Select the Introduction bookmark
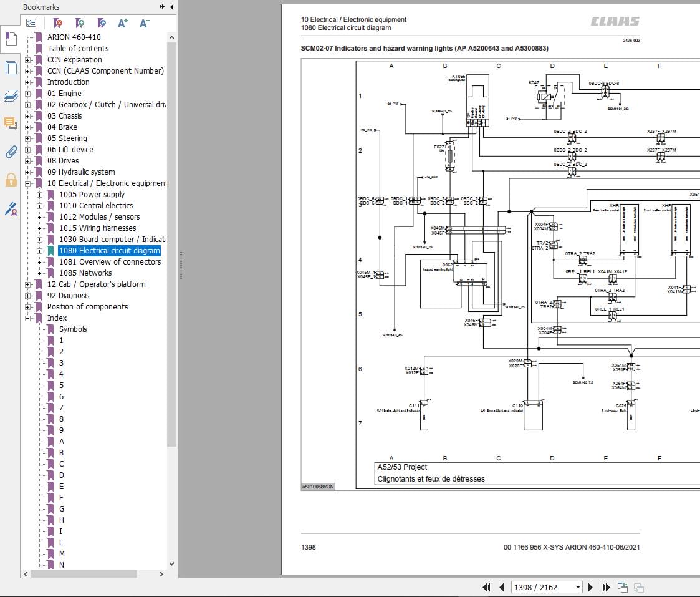The width and height of the screenshot is (700, 597). (x=69, y=82)
